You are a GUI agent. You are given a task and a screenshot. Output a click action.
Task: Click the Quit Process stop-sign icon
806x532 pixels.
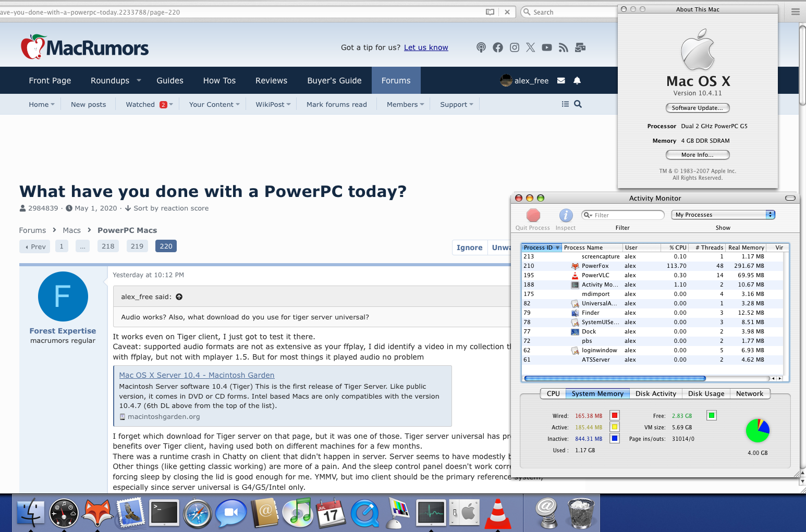[x=533, y=215]
